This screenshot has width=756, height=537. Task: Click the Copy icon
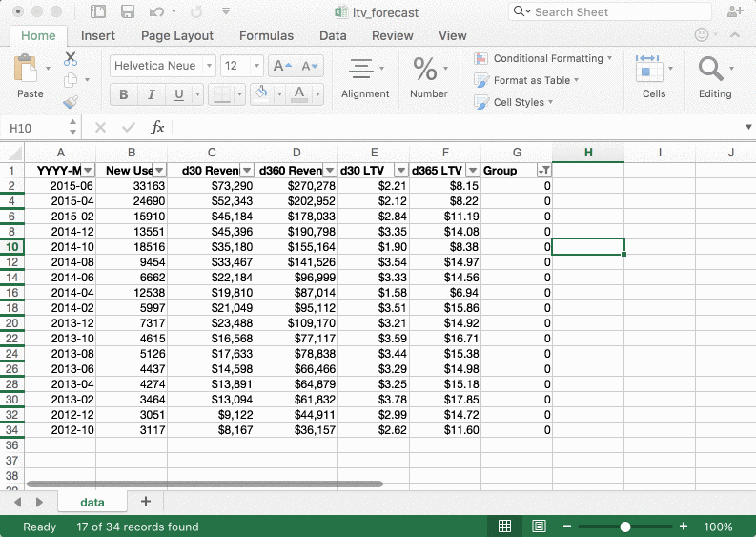point(71,80)
